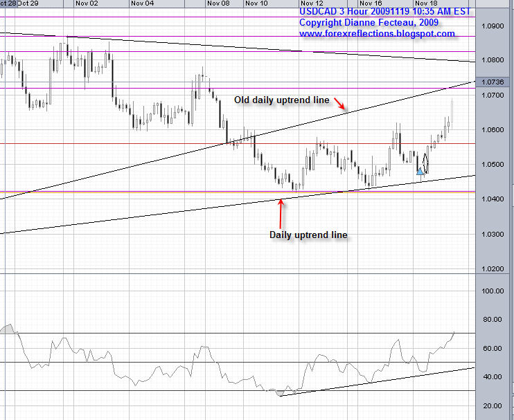Click the Nov 02 date label

click(x=87, y=3)
